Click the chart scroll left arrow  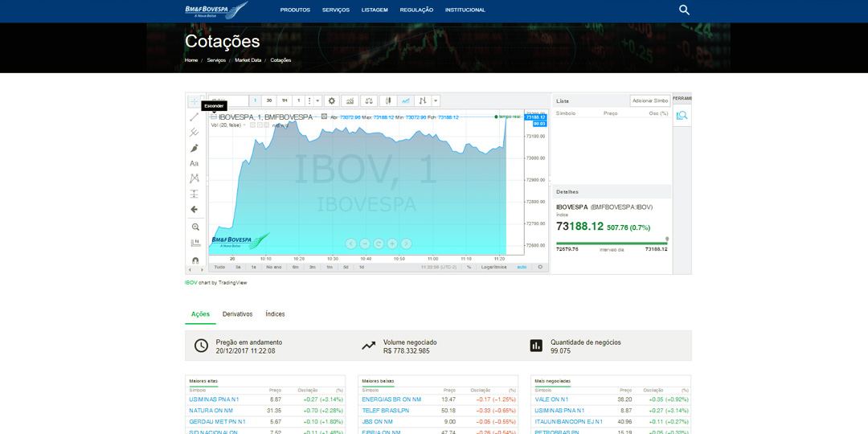[351, 244]
